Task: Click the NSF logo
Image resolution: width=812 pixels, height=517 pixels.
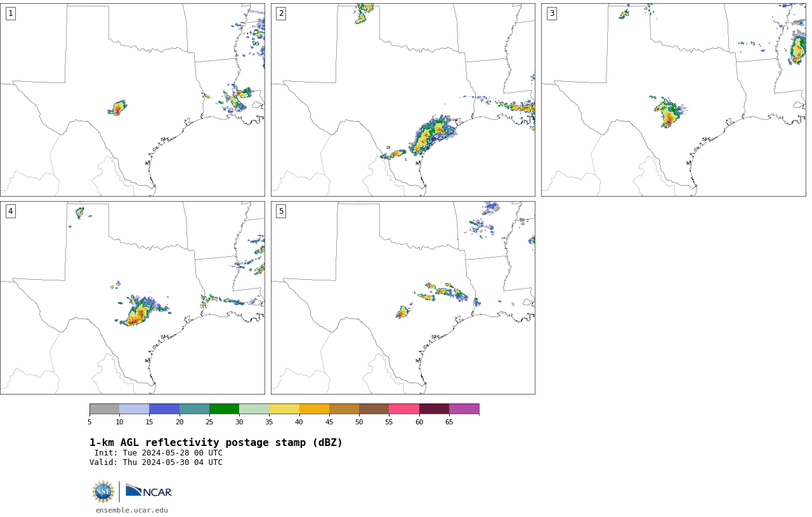Action: pyautogui.click(x=103, y=492)
